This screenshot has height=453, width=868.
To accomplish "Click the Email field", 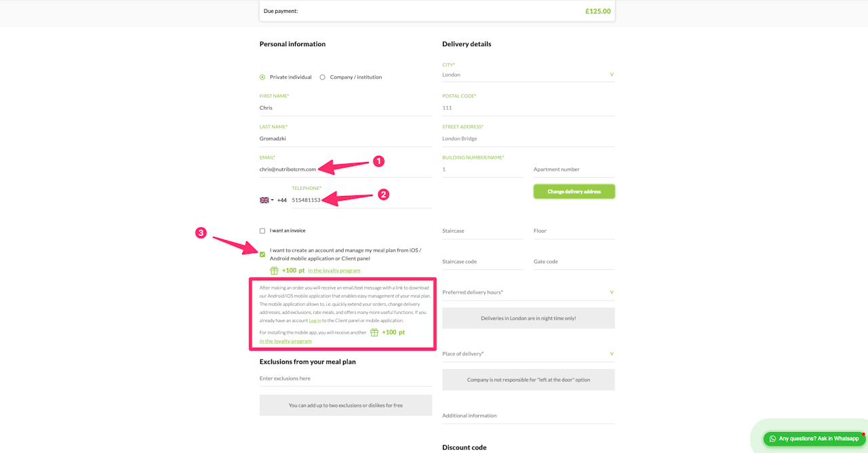I will 345,170.
